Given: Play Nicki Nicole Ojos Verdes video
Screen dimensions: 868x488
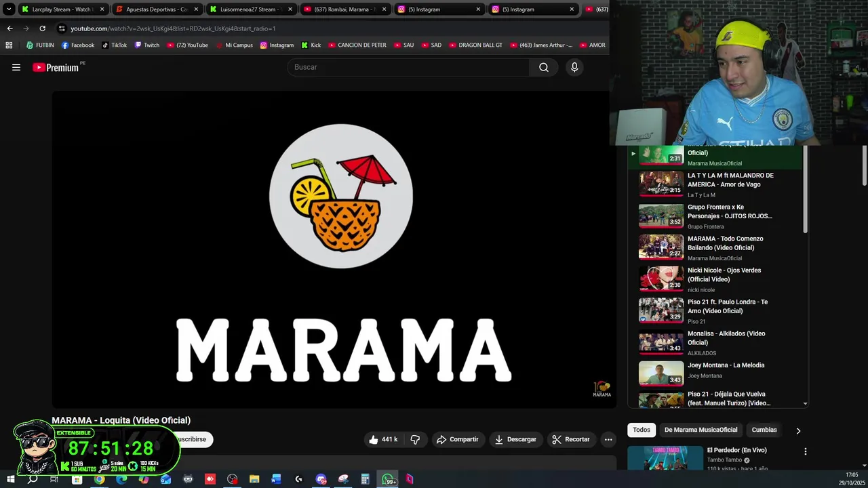Looking at the screenshot, I should [715, 279].
